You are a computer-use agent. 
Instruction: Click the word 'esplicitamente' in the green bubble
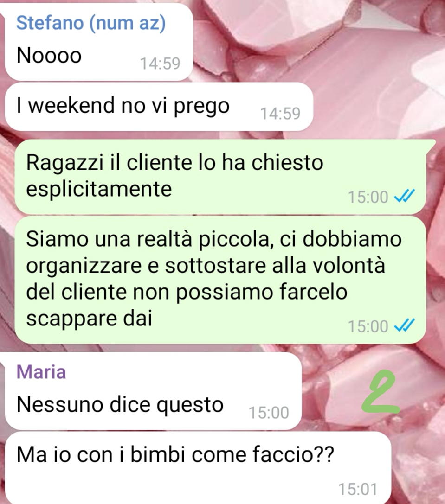point(99,190)
